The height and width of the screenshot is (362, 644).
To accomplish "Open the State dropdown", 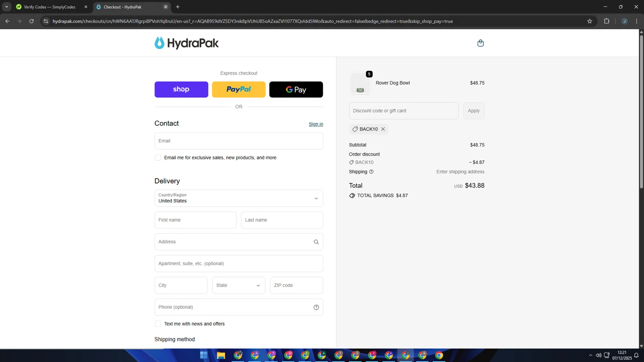I will (x=239, y=285).
